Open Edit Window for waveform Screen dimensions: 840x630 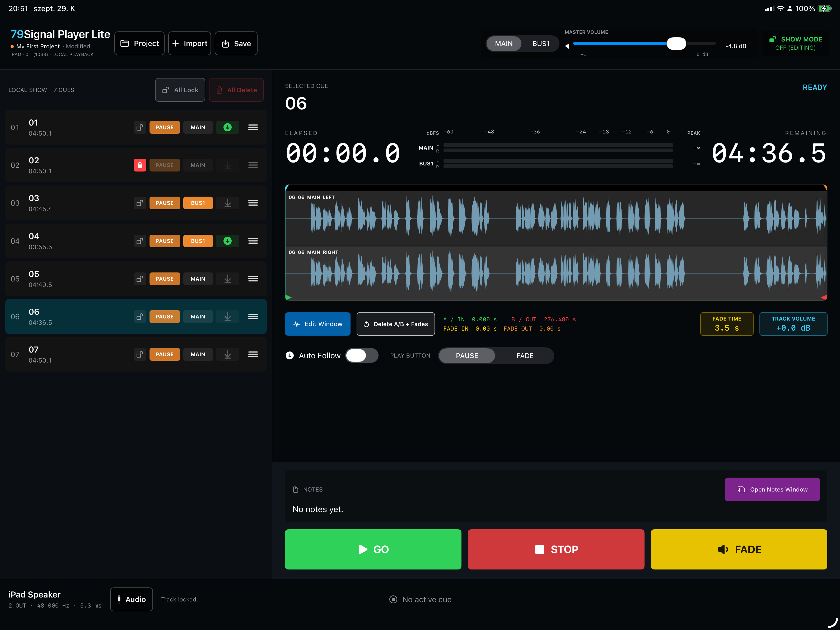coord(318,324)
